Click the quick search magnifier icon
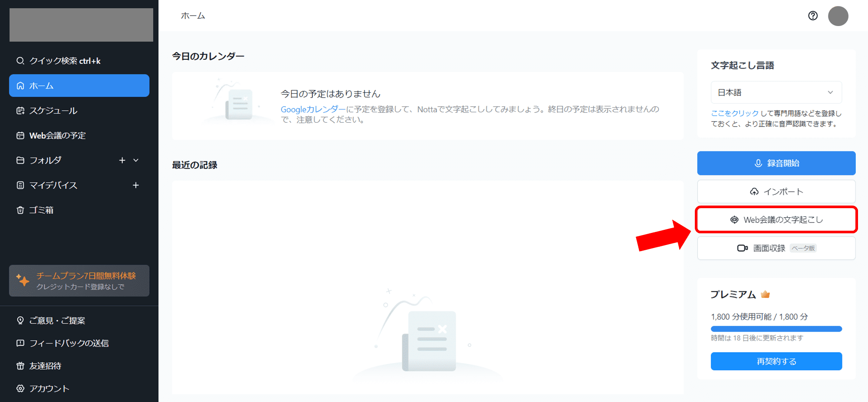868x402 pixels. pyautogui.click(x=20, y=61)
